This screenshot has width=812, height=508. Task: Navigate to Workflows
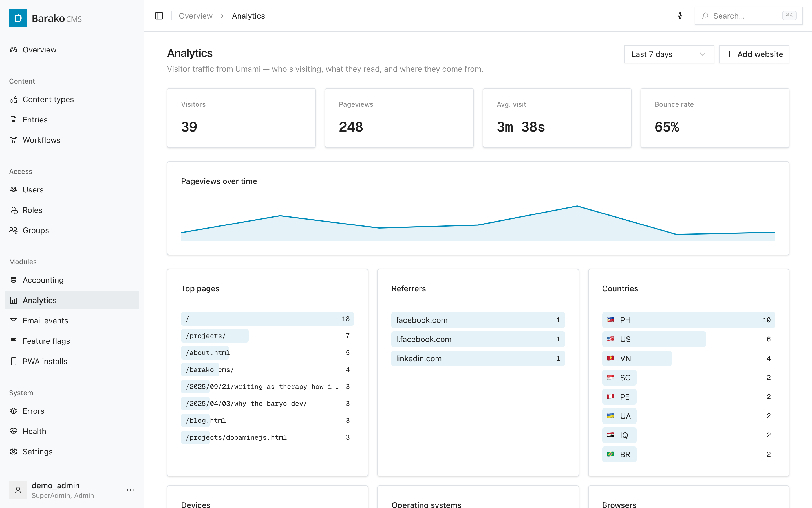pos(72,140)
